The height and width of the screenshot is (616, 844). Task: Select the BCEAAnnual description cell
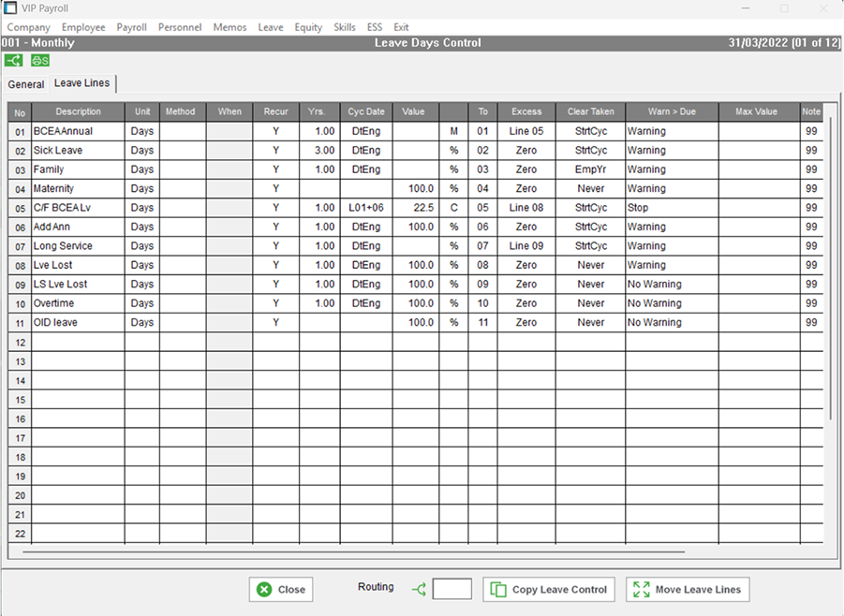pos(77,131)
